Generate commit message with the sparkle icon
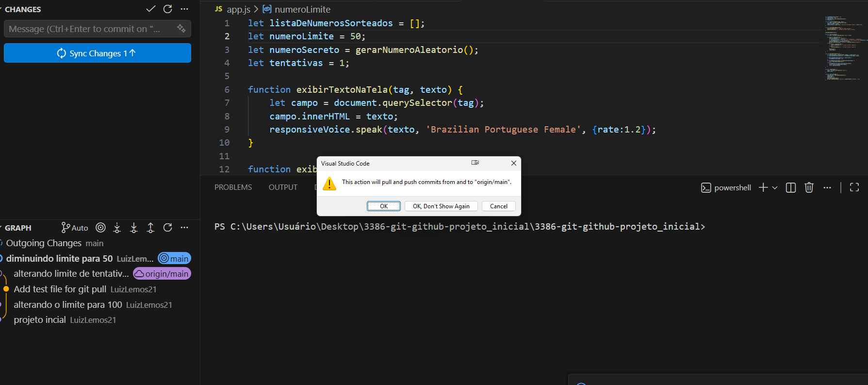 [x=181, y=29]
